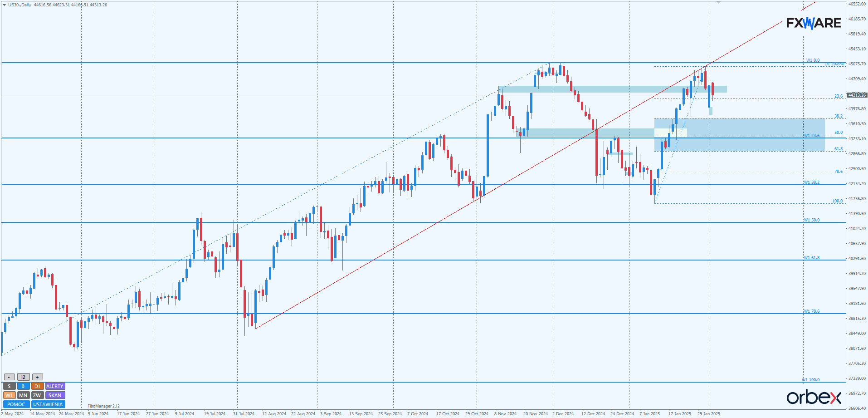Toggle the W1 timeframe button
Viewport: 868px width, 418px height.
tap(9, 395)
